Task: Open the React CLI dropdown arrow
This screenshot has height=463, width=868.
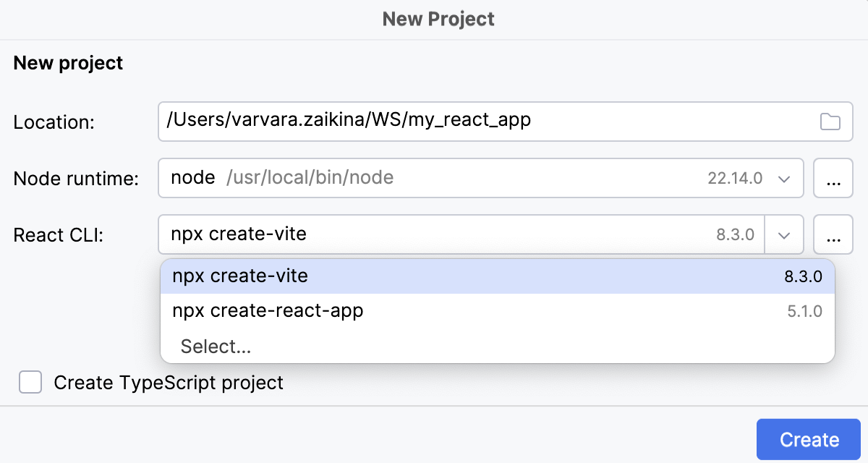Action: click(x=783, y=234)
